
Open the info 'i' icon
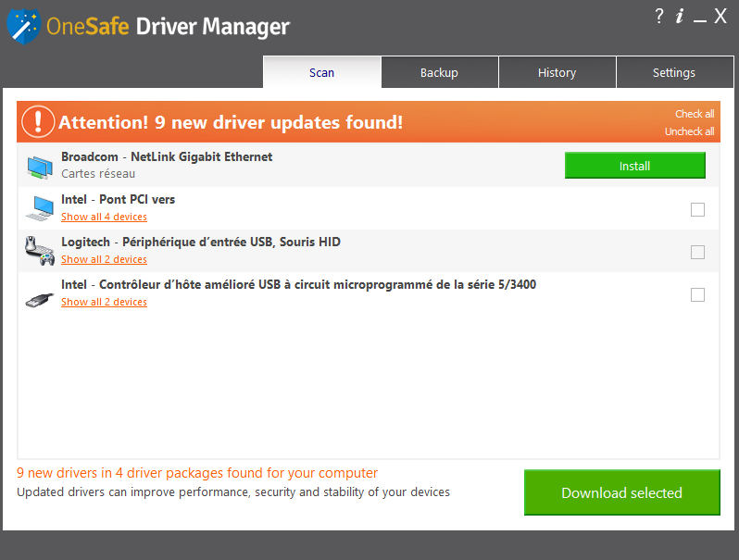[679, 16]
